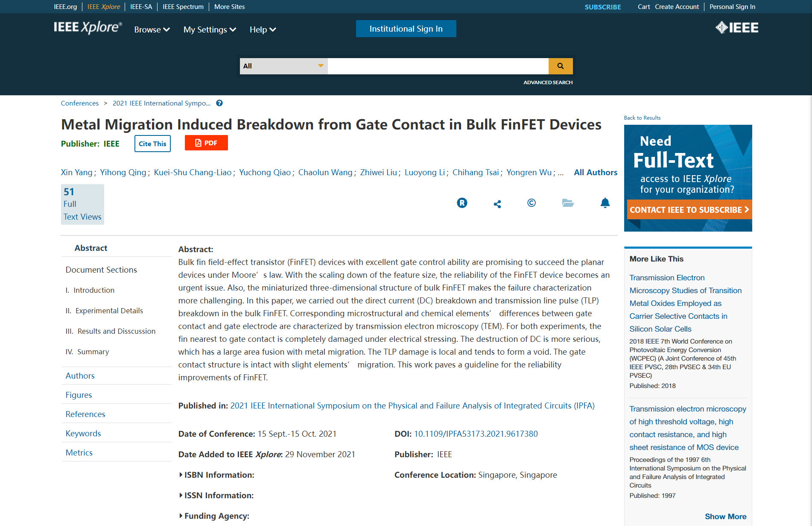Image resolution: width=812 pixels, height=526 pixels.
Task: Open the Browse dropdown menu
Action: pos(152,29)
